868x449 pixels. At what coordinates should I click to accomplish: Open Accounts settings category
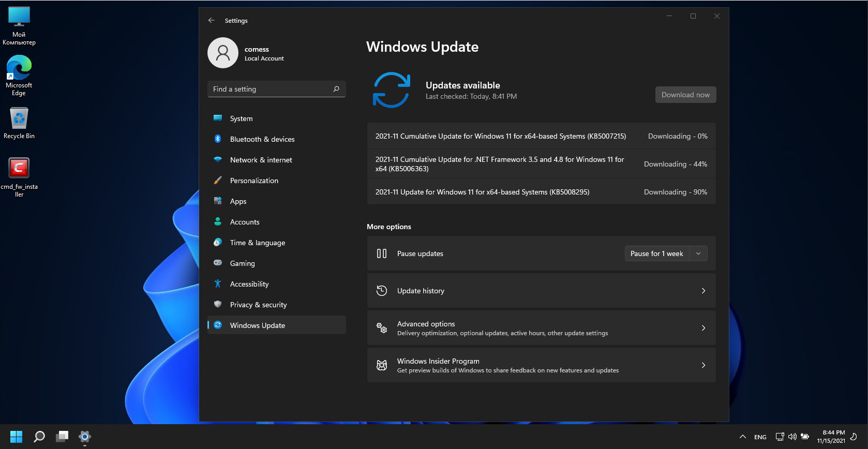coord(277,221)
